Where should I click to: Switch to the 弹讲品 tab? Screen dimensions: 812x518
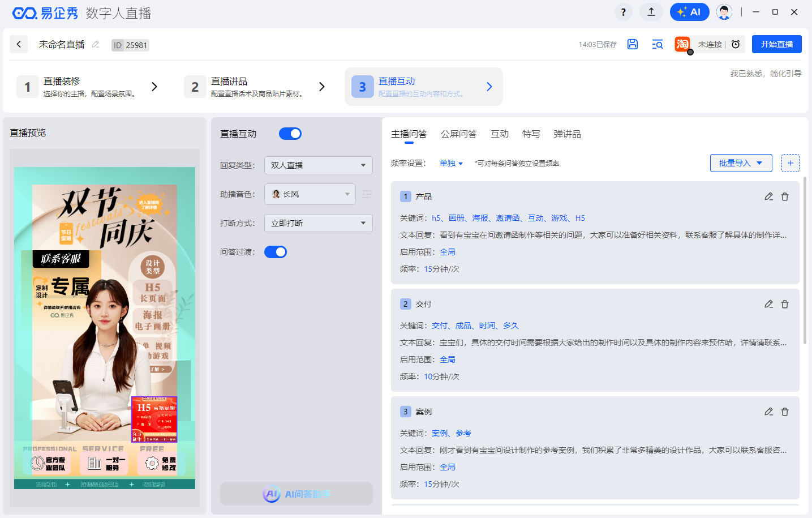pyautogui.click(x=567, y=134)
